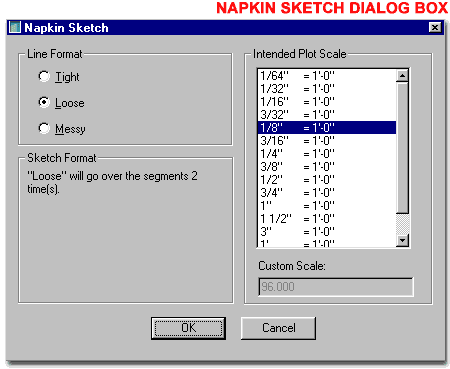
Task: Select 1 1/2" = 1'-0" plot scale
Action: tap(327, 218)
